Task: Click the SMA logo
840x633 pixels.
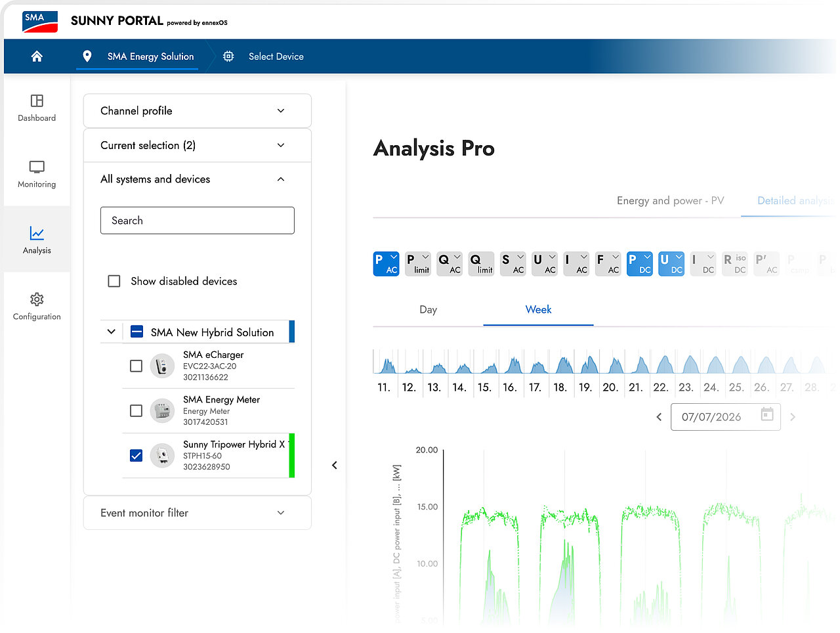Action: 40,22
